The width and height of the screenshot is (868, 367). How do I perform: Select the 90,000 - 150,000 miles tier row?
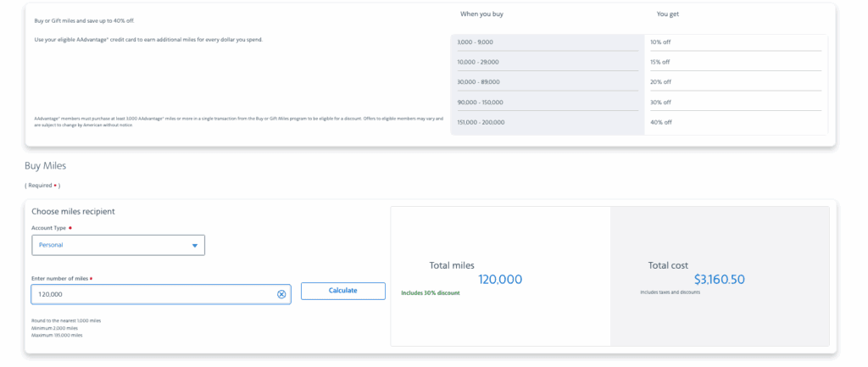click(x=547, y=103)
